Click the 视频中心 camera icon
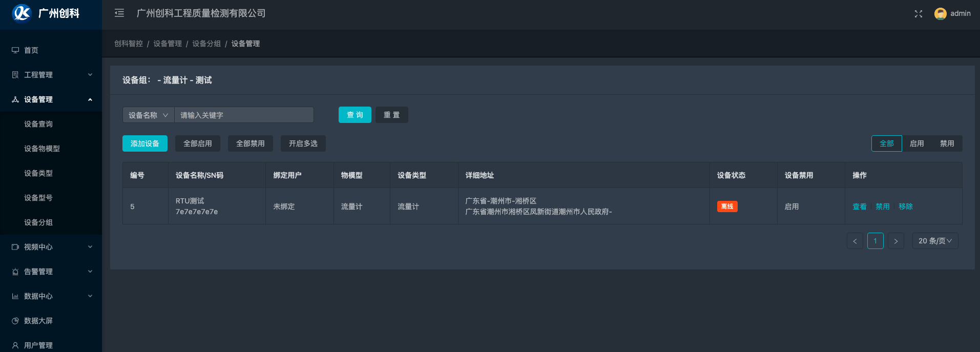980x352 pixels. (x=15, y=247)
